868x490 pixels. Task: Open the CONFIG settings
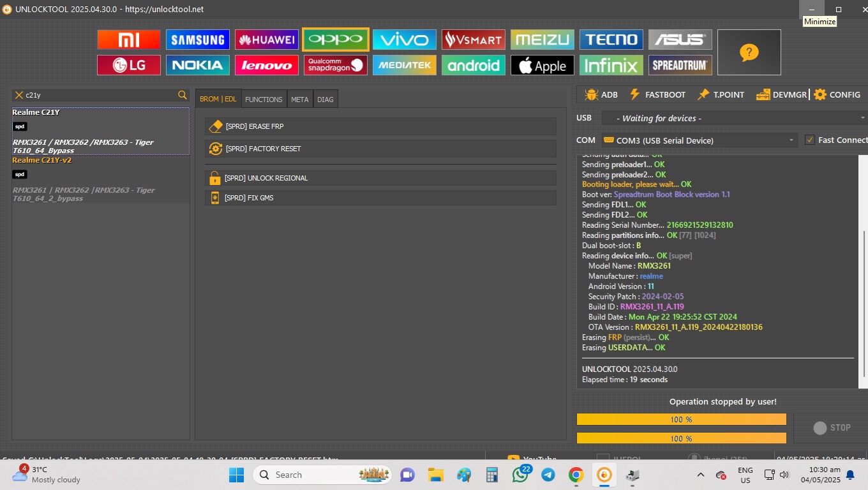tap(837, 94)
